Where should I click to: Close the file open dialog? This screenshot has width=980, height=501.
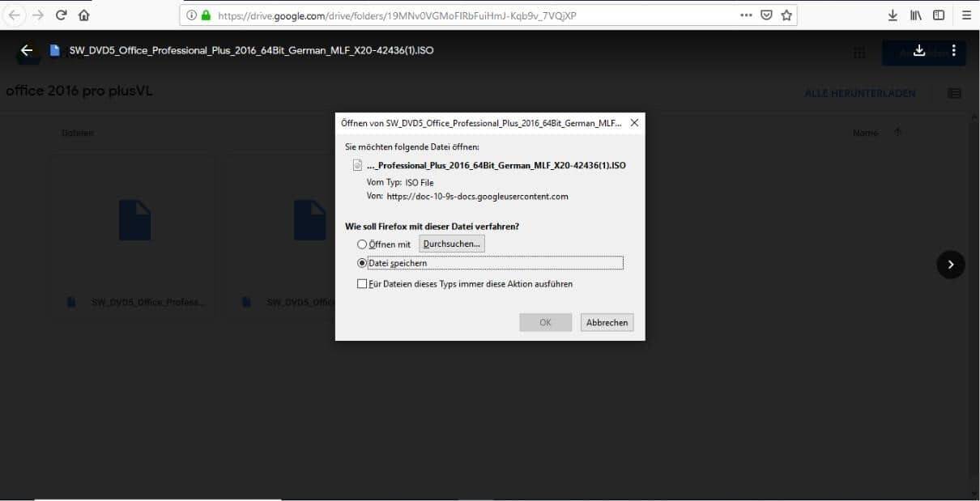click(x=634, y=123)
